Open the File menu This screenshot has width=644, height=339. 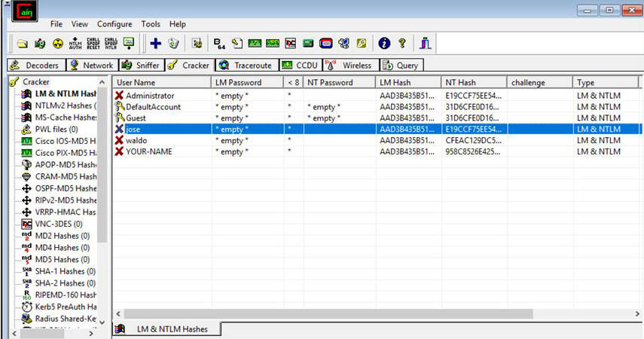(x=56, y=24)
